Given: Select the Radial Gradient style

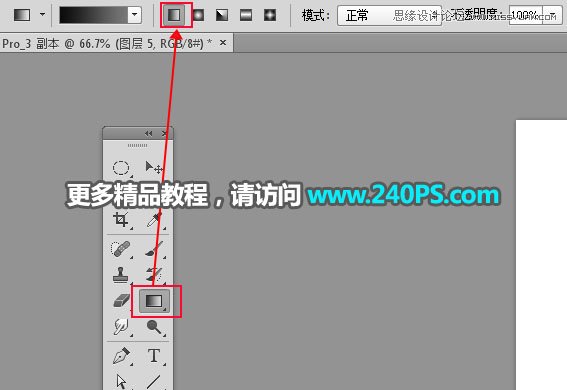Looking at the screenshot, I should click(198, 15).
